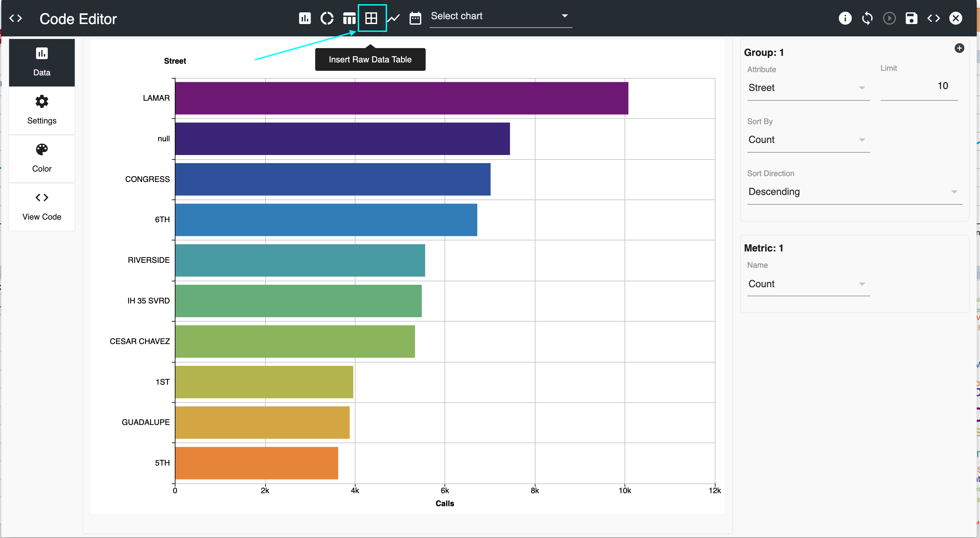
Task: Click the donut chart insert icon
Action: tap(327, 18)
